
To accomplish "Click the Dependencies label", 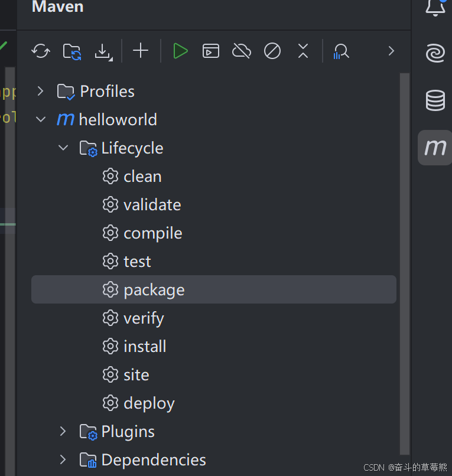I will [154, 459].
